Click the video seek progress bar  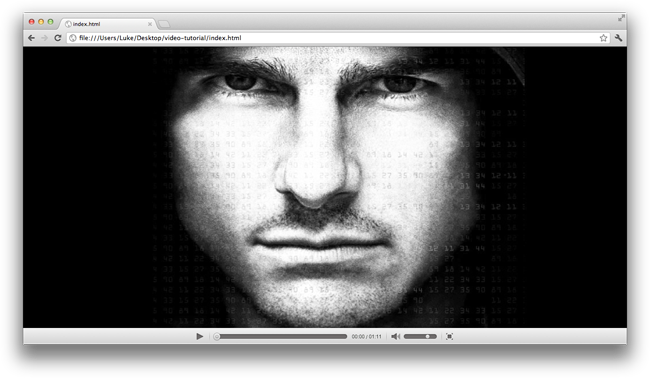[x=280, y=337]
